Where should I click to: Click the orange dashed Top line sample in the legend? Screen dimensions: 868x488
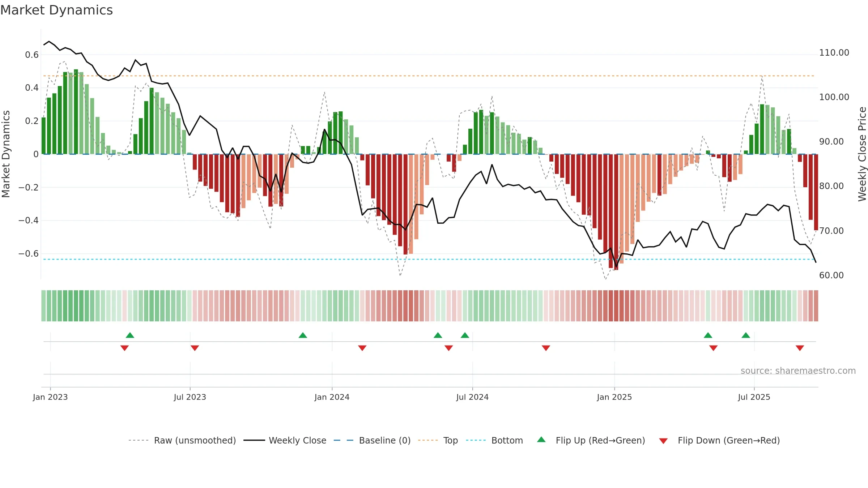point(428,440)
